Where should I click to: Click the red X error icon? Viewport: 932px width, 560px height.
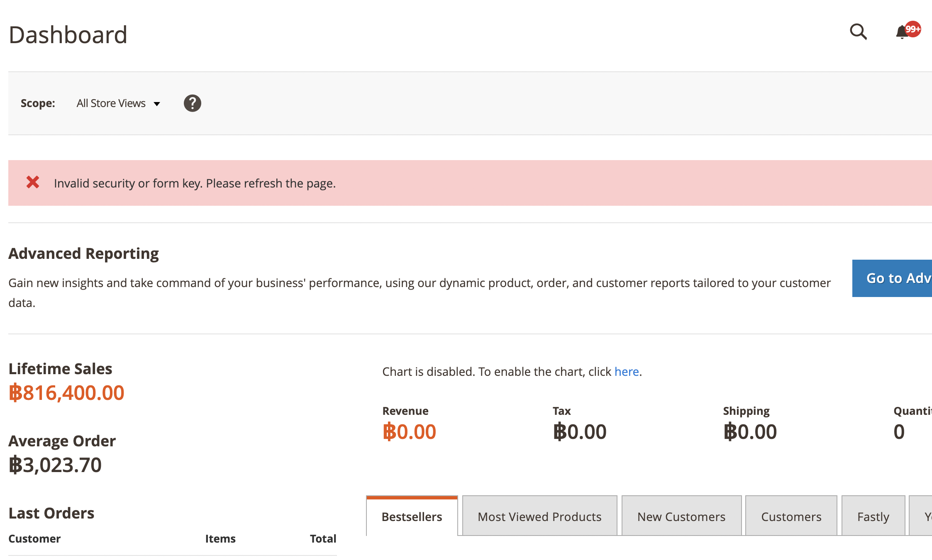click(33, 183)
